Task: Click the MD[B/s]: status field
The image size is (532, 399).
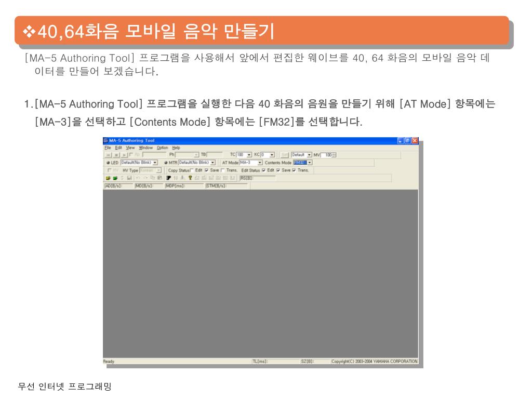Action: coord(149,186)
